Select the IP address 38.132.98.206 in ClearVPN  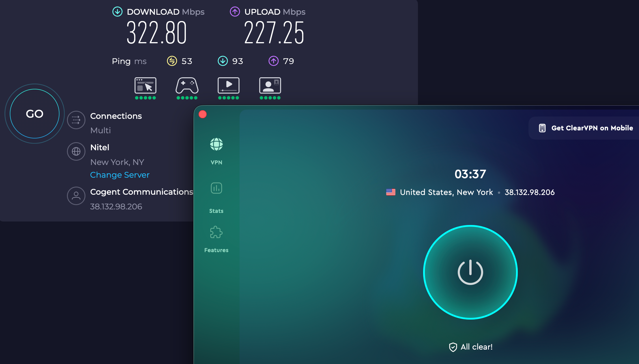coord(530,192)
